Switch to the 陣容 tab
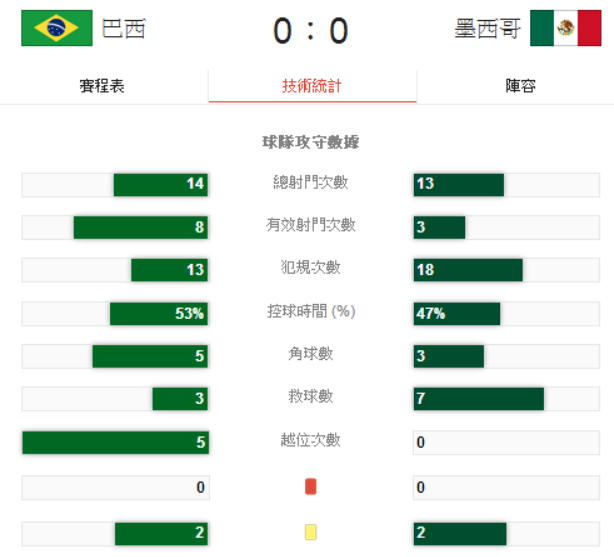Screen dimensions: 614x557 tap(520, 86)
